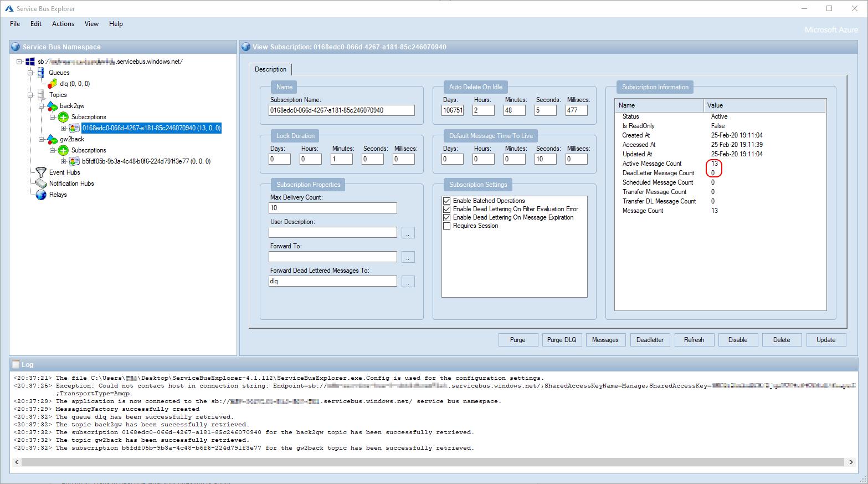868x484 pixels.
Task: Click the Lock Duration Minutes field
Action: pyautogui.click(x=342, y=159)
